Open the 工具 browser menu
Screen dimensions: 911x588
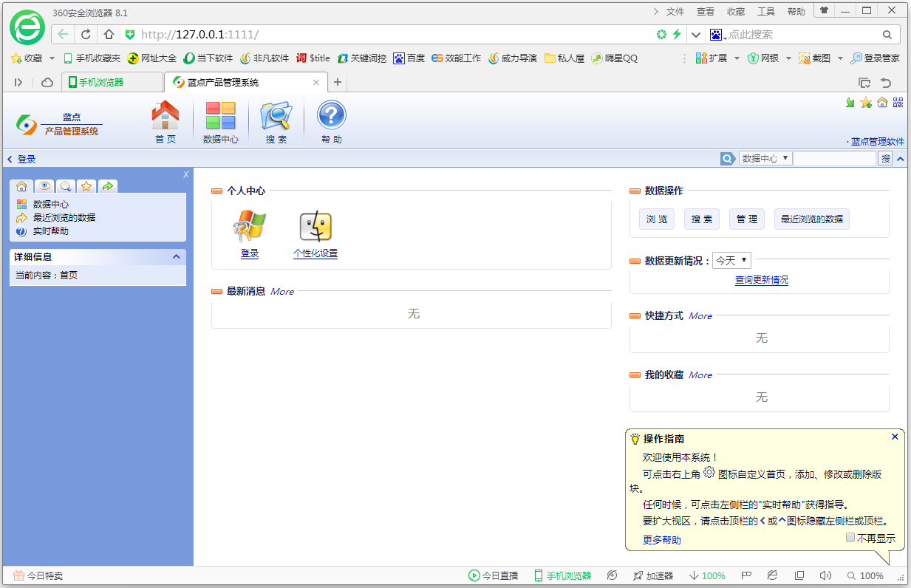click(x=766, y=12)
